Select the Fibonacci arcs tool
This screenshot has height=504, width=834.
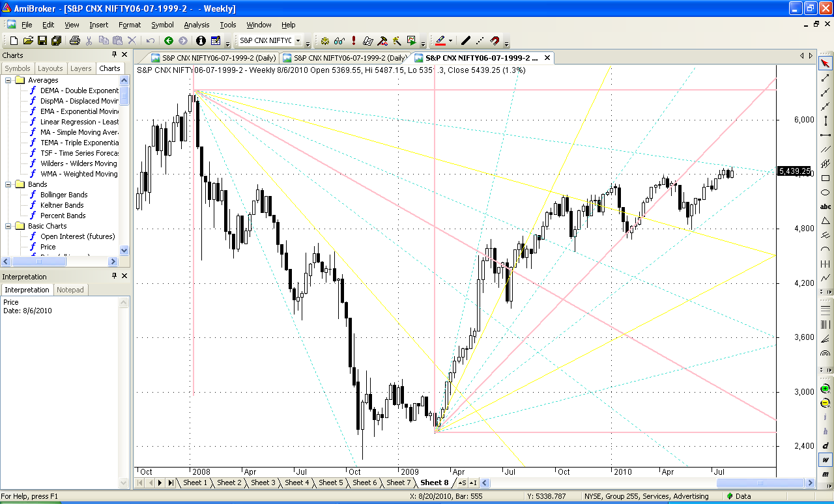826,354
